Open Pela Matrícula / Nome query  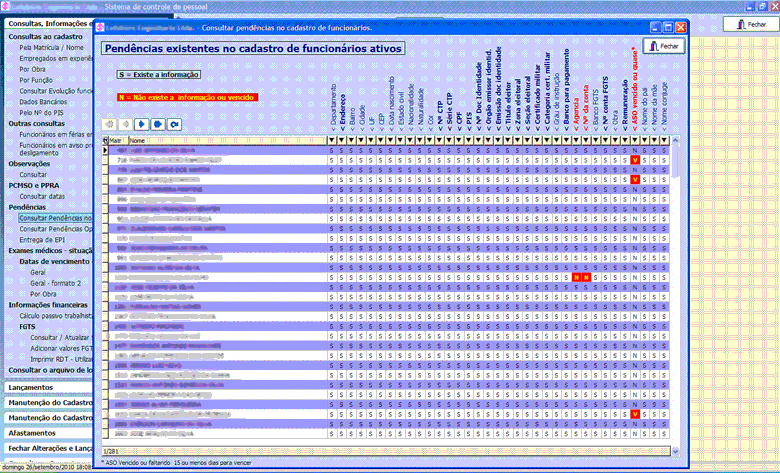(x=51, y=48)
